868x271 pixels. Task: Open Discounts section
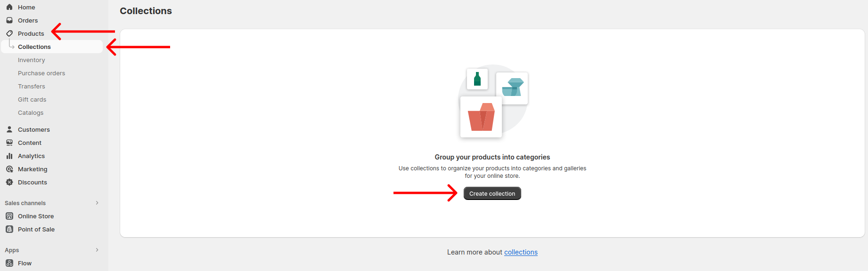coord(33,182)
